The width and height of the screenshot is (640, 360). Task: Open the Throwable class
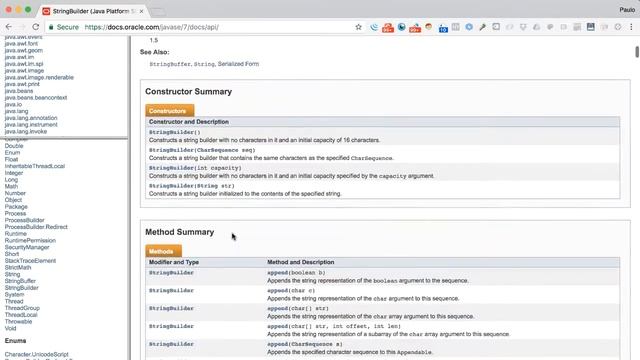[18, 322]
